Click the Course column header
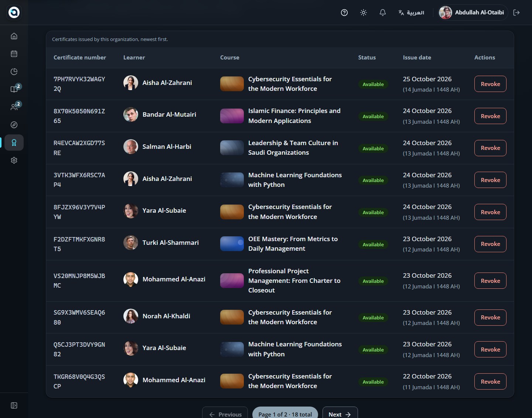532x418 pixels. click(x=230, y=58)
